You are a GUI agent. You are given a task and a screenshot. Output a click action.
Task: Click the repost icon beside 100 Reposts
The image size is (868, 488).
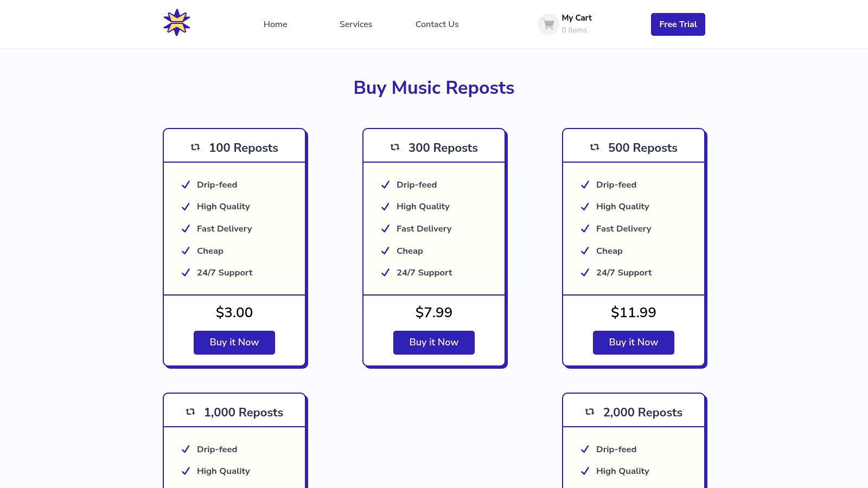(x=195, y=147)
